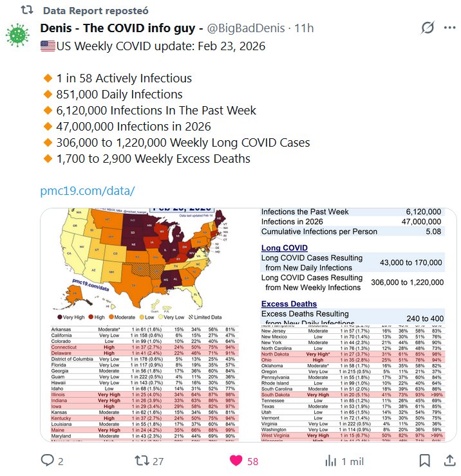Click the share post icon

point(447,461)
